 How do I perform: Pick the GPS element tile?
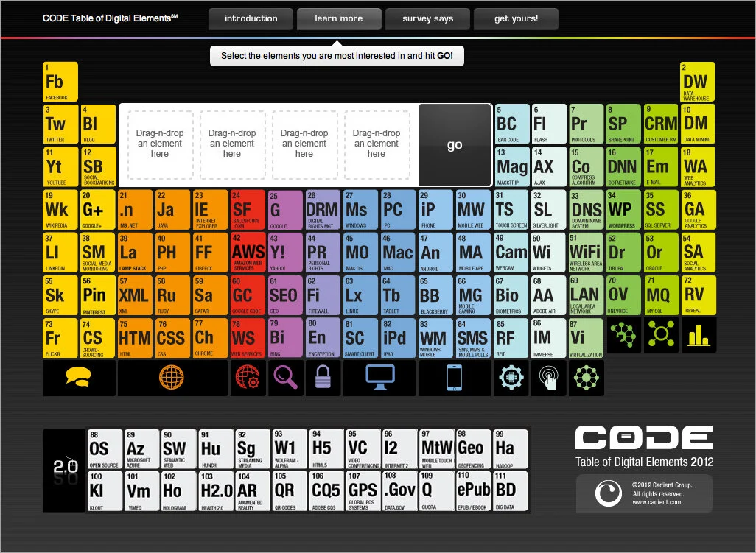(x=363, y=491)
